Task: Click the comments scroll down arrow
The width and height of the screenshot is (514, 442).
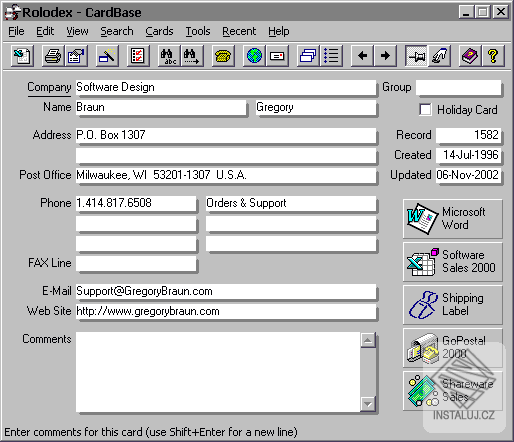Action: tap(368, 404)
